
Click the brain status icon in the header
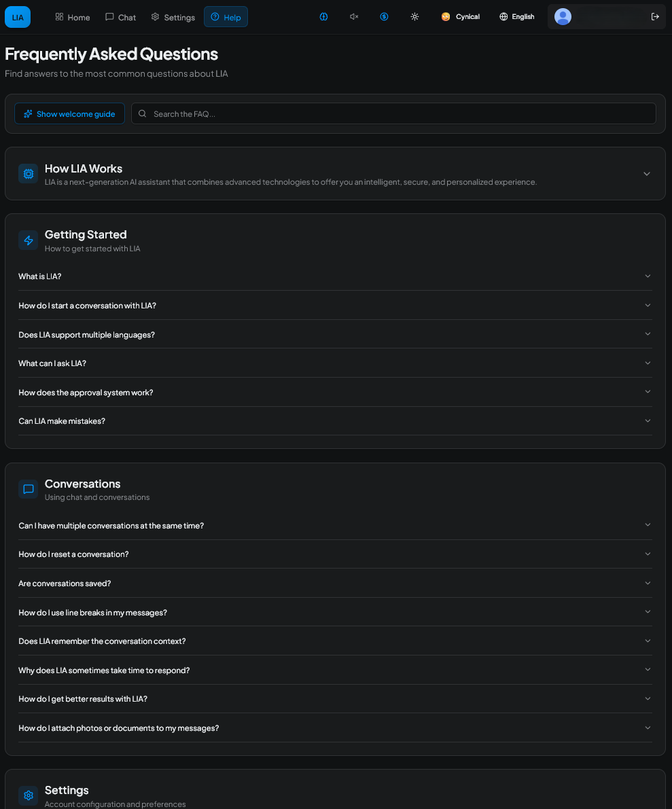[x=323, y=16]
